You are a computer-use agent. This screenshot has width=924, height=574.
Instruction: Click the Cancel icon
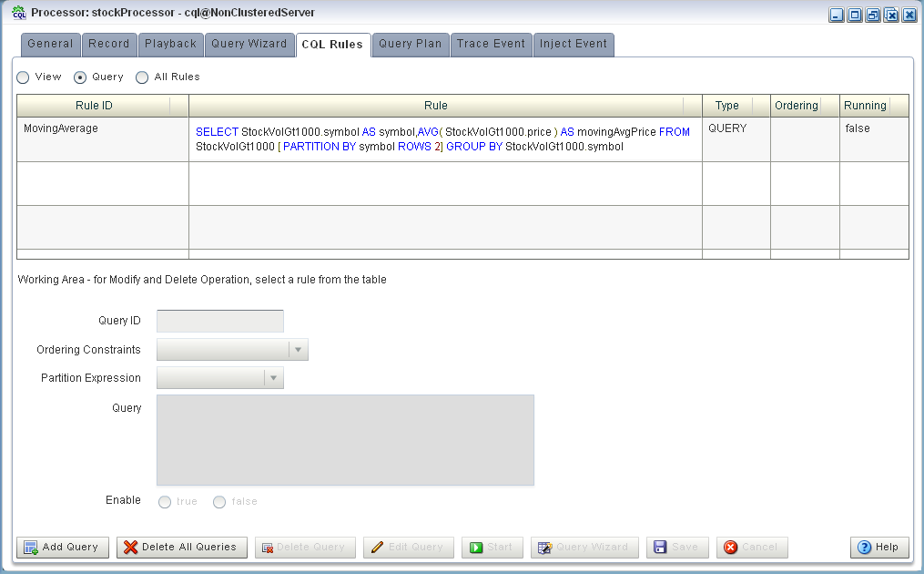tap(732, 547)
